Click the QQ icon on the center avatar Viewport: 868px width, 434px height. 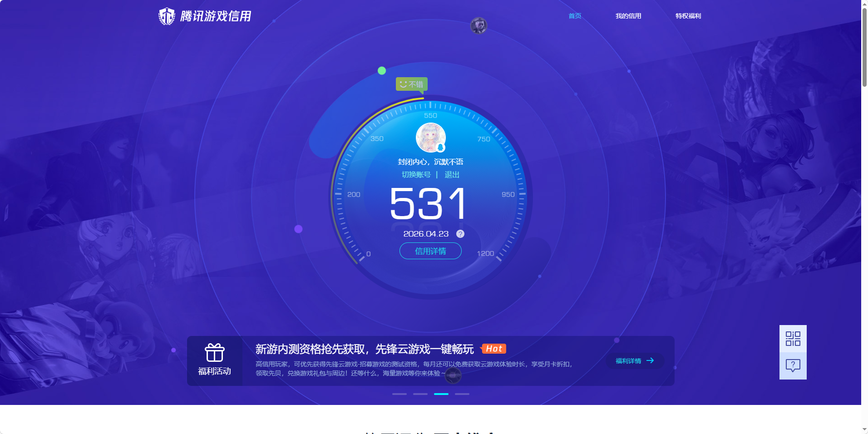440,147
